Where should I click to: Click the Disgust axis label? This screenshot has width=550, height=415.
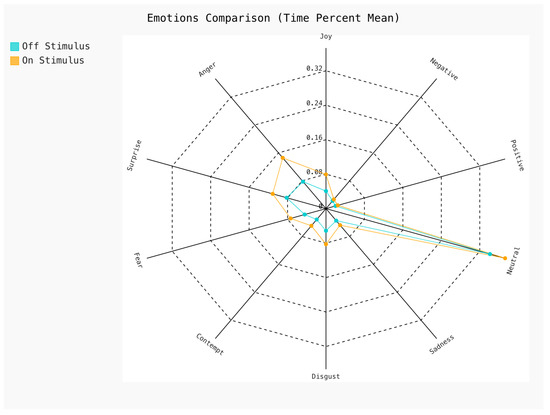tap(326, 376)
